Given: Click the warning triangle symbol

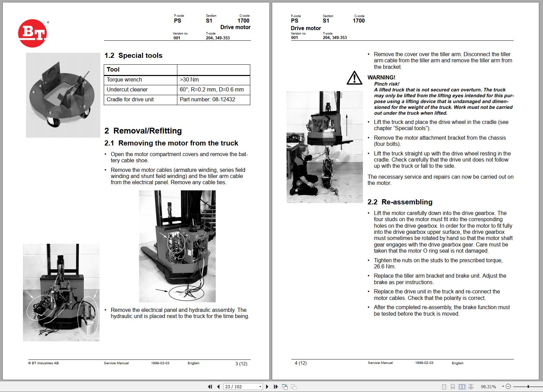Looking at the screenshot, I should (354, 78).
